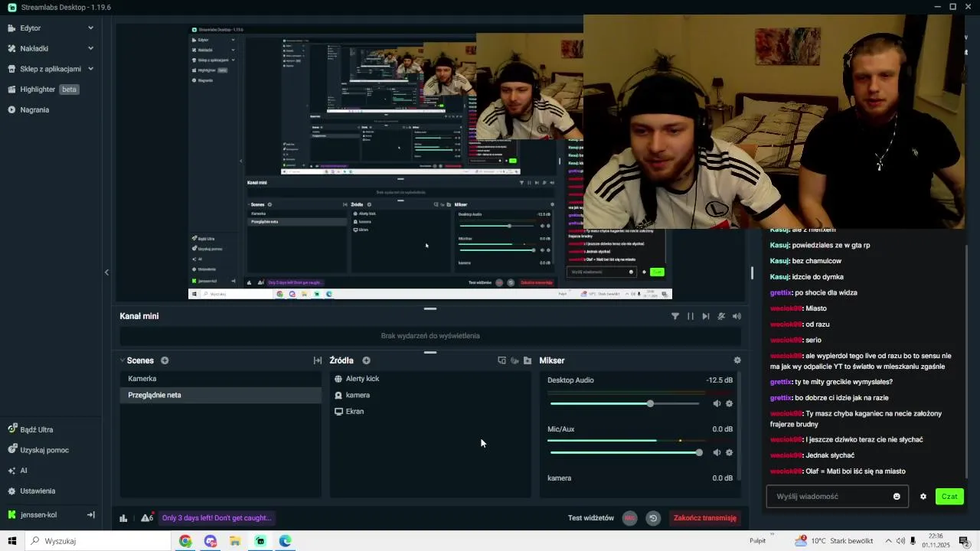980x551 pixels.
Task: Click the AI/gesture icon in Źródła header
Action: point(514,360)
